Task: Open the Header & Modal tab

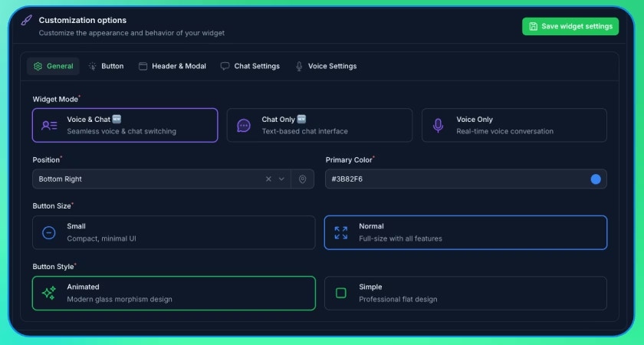Action: (x=172, y=66)
